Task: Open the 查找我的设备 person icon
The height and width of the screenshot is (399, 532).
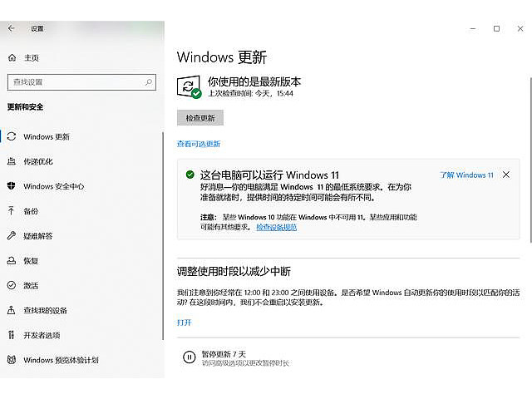Action: 11,310
